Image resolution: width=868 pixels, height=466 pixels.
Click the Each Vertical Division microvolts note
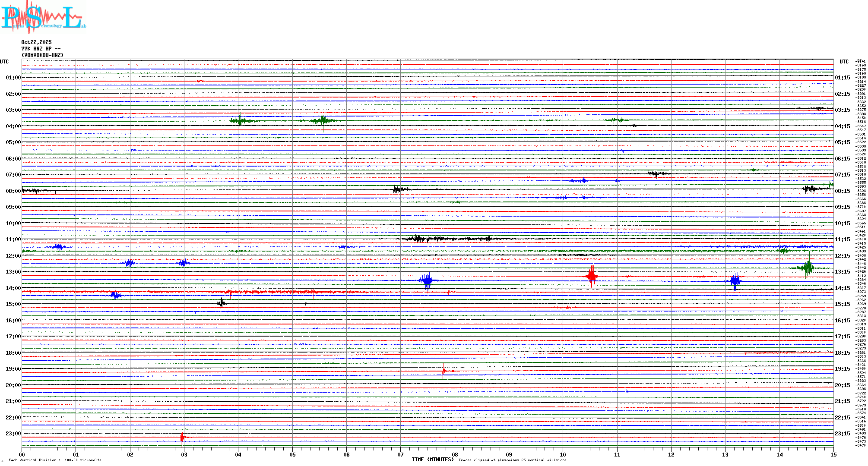[x=55, y=460]
